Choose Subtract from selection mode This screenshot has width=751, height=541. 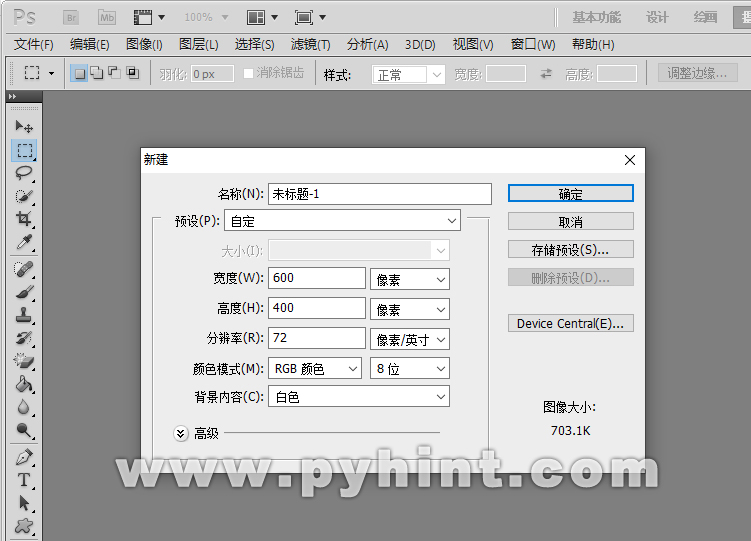114,73
